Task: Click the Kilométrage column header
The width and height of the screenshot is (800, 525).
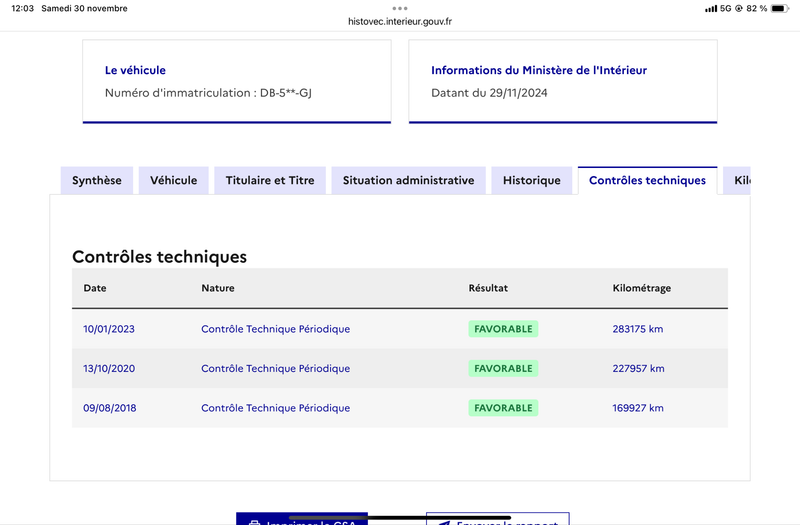Action: tap(642, 288)
